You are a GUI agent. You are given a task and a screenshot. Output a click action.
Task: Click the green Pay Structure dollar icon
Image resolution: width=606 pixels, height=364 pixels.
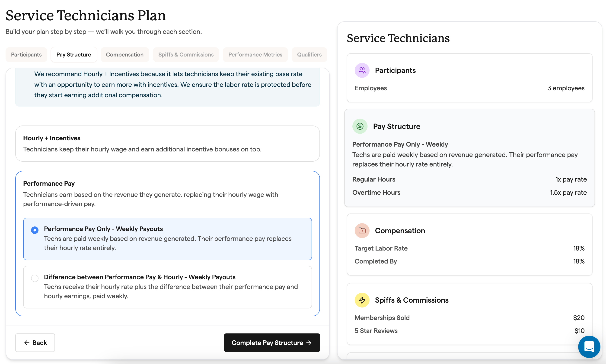pyautogui.click(x=360, y=126)
